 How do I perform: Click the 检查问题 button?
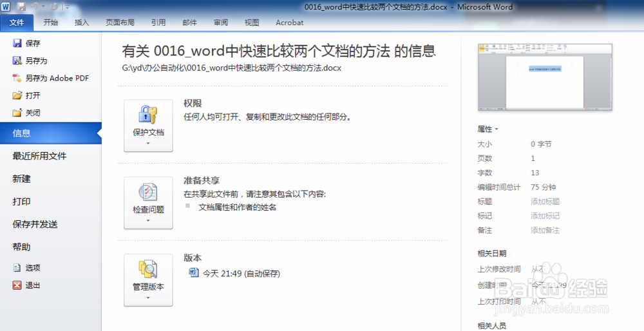point(148,203)
